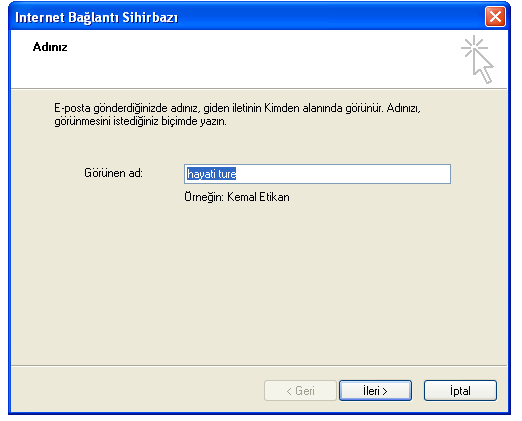
Task: Click the Adınız heading
Action: pyautogui.click(x=50, y=47)
